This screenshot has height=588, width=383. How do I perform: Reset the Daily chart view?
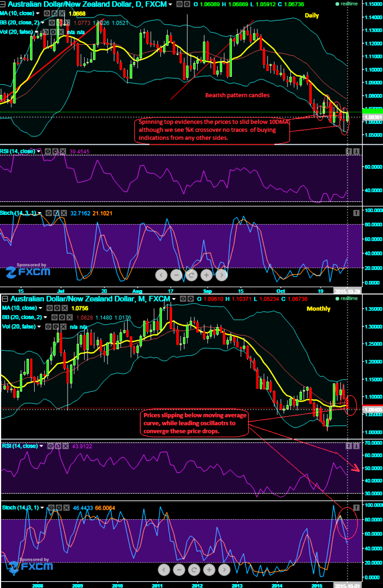pyautogui.click(x=191, y=275)
